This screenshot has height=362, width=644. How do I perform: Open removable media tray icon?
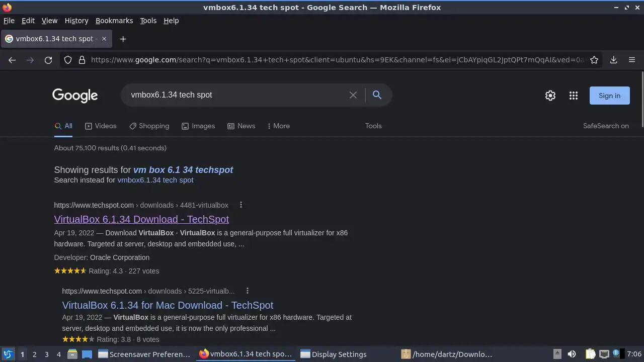coord(557,354)
